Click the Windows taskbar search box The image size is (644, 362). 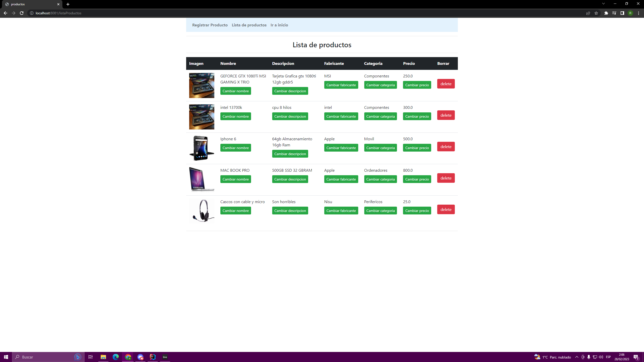coord(45,357)
